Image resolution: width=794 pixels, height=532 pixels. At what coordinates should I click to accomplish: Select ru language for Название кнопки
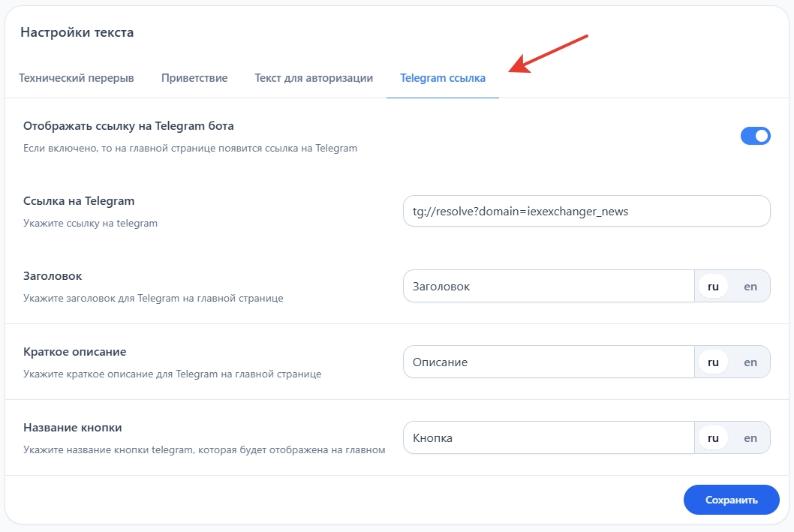click(713, 437)
